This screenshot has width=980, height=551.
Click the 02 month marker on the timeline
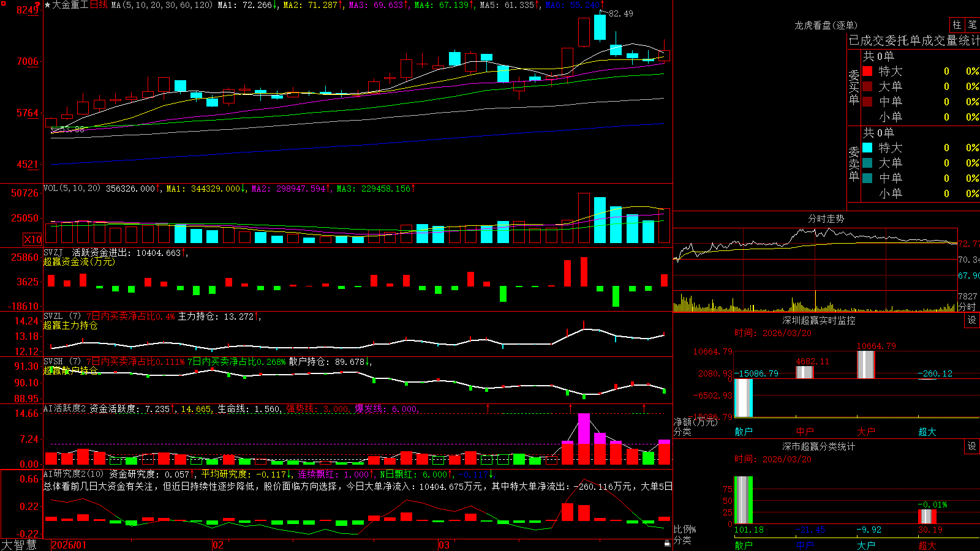[x=218, y=545]
